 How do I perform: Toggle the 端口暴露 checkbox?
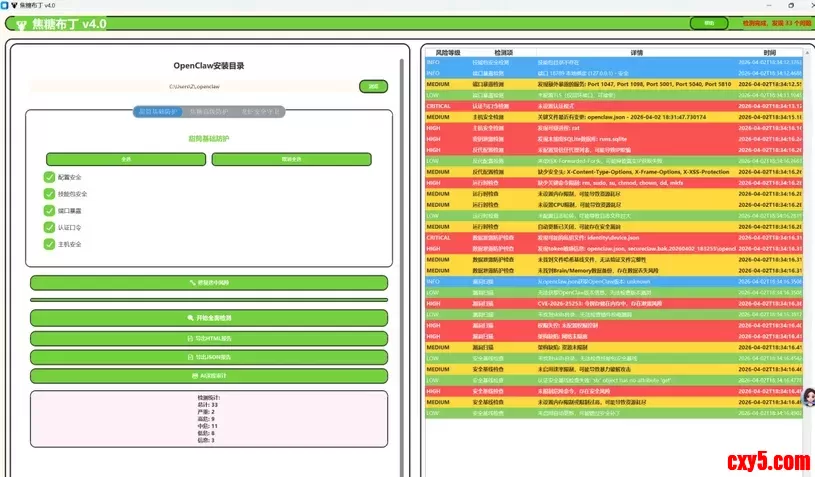[x=49, y=210]
